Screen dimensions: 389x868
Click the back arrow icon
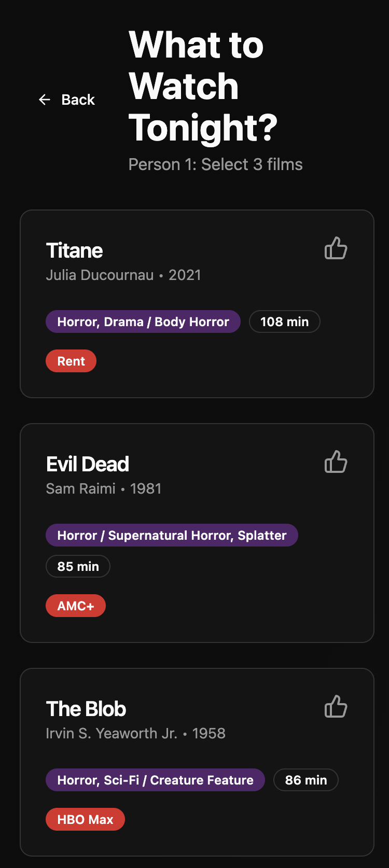(45, 100)
